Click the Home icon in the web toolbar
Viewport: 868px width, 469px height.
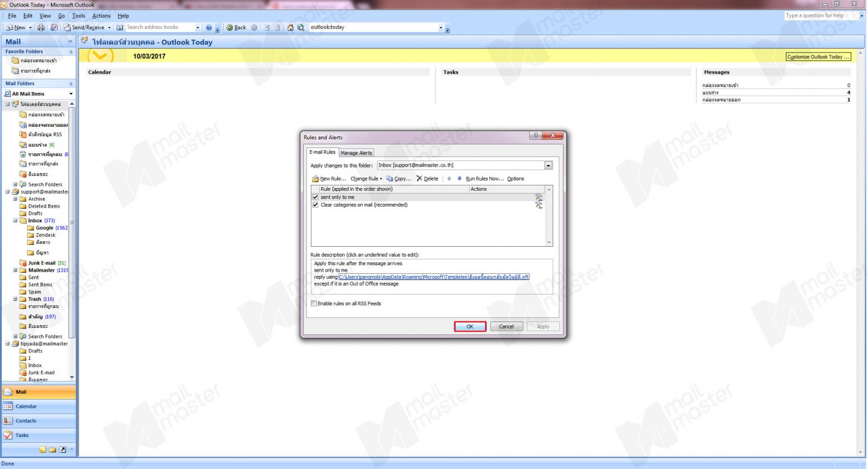[290, 27]
